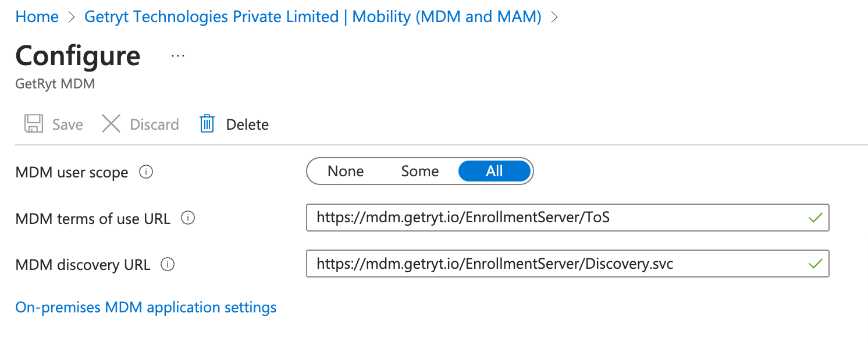
Task: Click breadcrumb chevron after Home
Action: coord(72,17)
